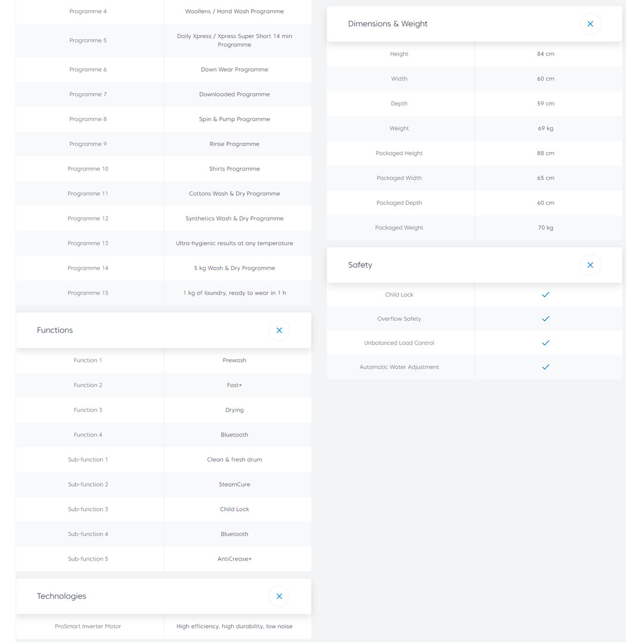Toggle the Technologies section header

(61, 596)
